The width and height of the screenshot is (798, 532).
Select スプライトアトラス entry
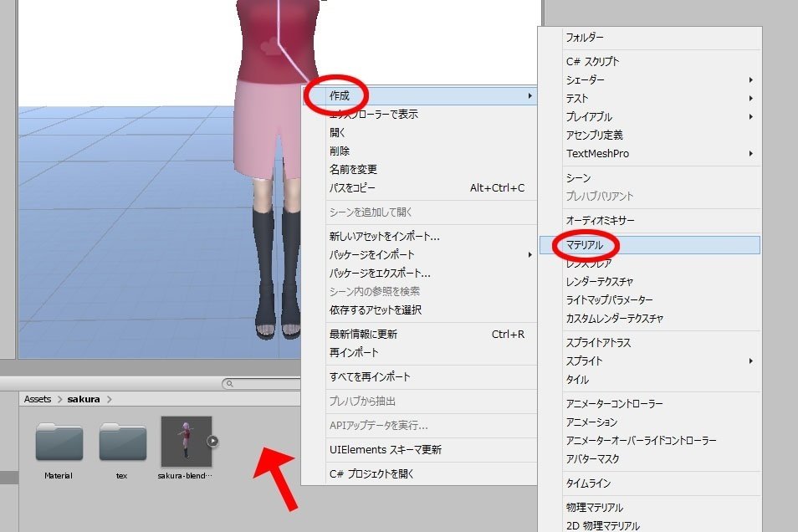point(649,343)
